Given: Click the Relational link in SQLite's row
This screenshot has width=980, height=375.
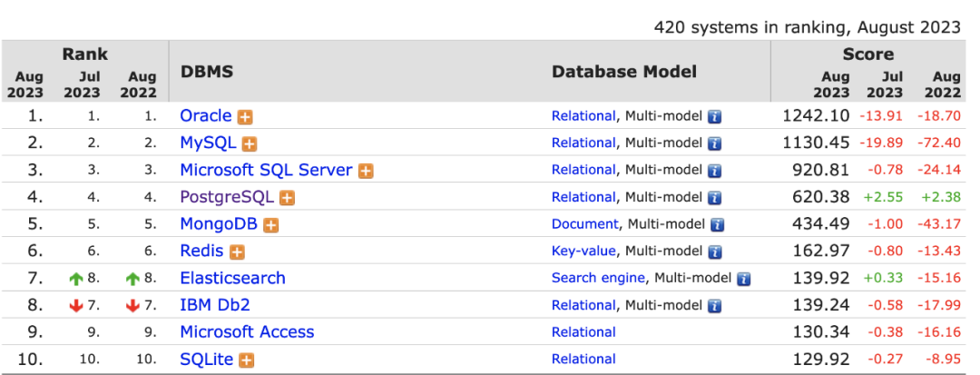Looking at the screenshot, I should [583, 359].
